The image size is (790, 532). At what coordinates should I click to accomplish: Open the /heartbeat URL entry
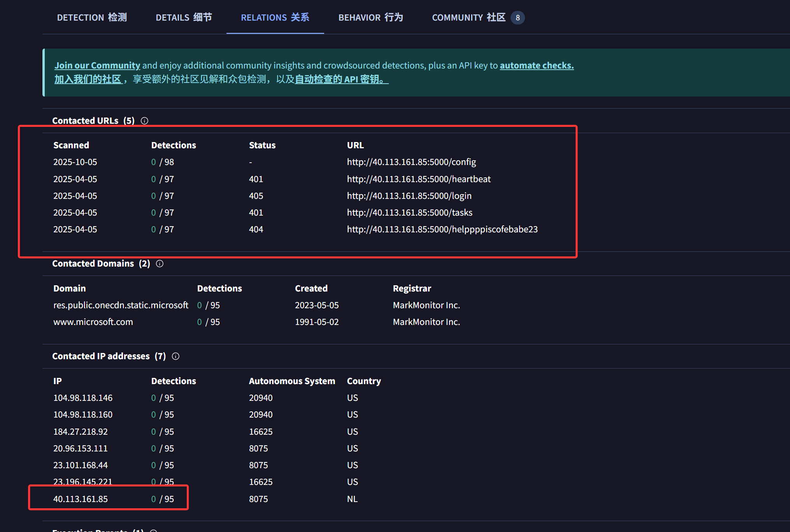418,179
